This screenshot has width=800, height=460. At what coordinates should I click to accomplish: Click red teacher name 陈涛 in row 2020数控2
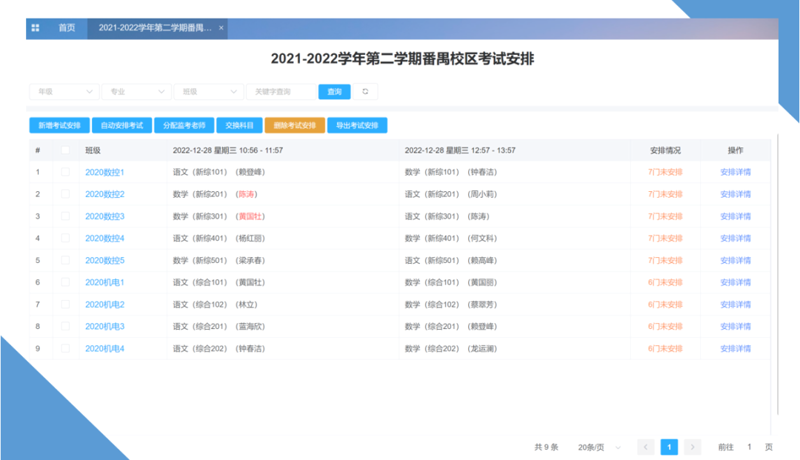(x=246, y=194)
